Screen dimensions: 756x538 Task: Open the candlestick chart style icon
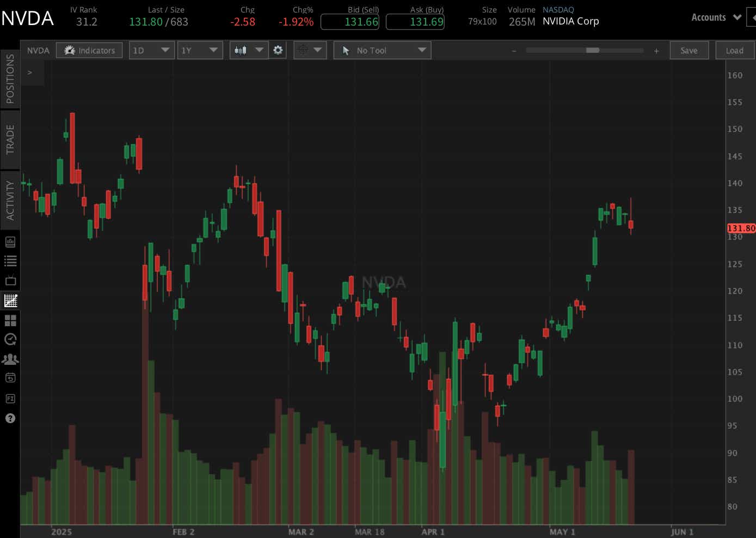(240, 50)
